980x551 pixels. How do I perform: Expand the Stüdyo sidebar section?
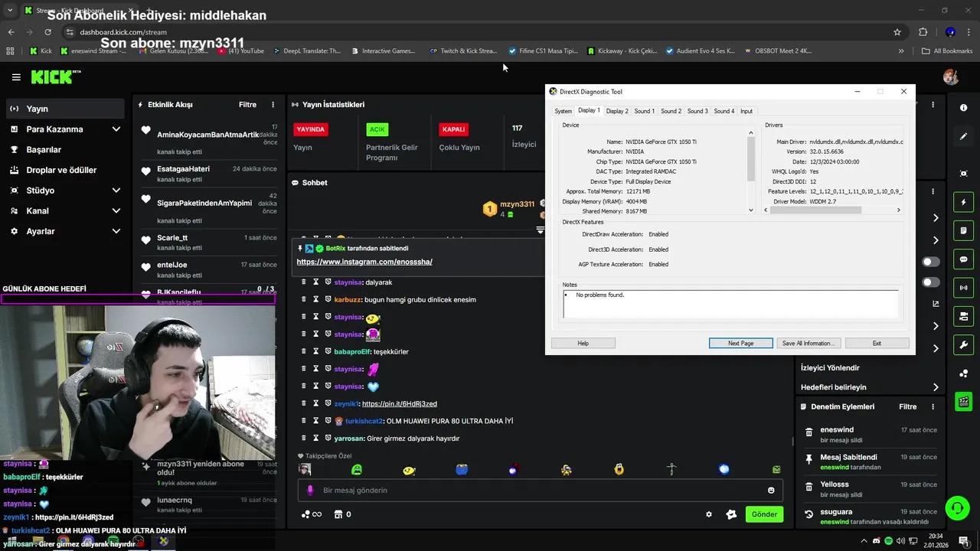(65, 191)
